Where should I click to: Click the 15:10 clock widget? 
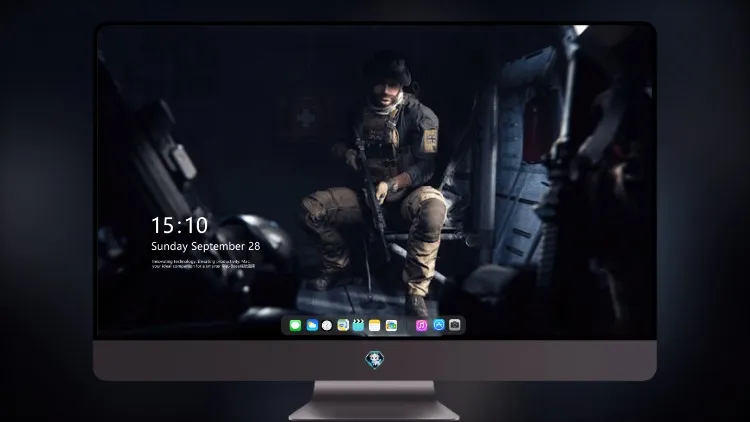click(179, 225)
